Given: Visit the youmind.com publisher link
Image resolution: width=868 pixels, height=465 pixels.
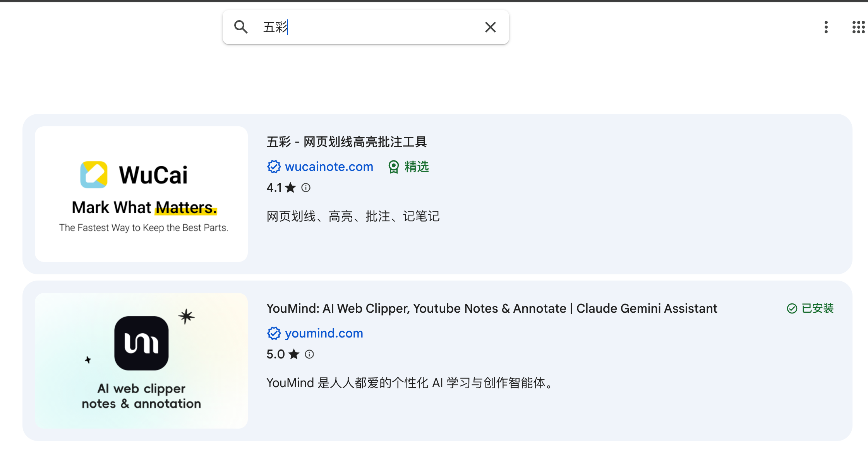Looking at the screenshot, I should (324, 333).
